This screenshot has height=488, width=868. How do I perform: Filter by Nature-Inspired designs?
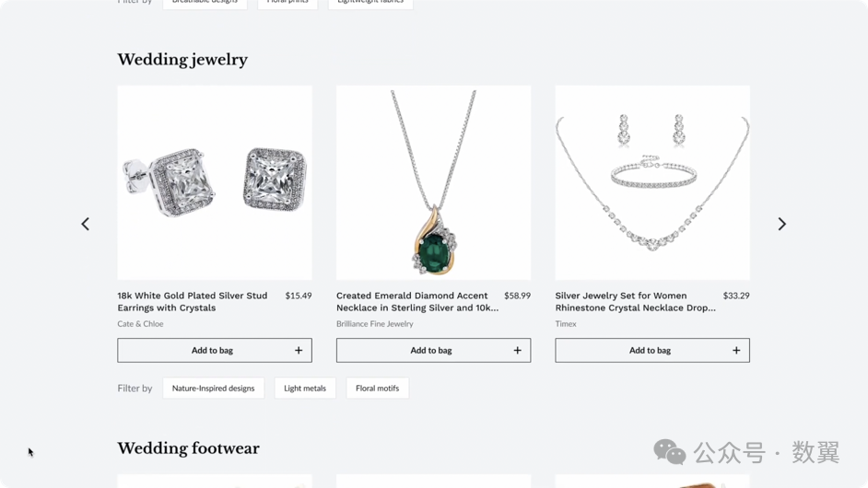213,389
